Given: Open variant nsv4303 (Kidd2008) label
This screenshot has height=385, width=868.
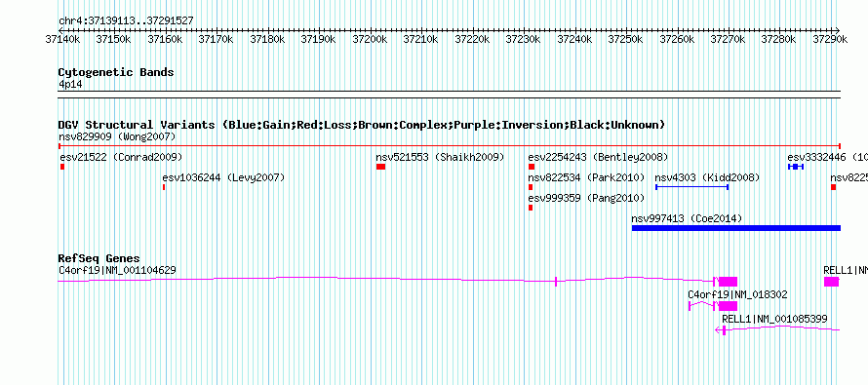Looking at the screenshot, I should point(707,178).
